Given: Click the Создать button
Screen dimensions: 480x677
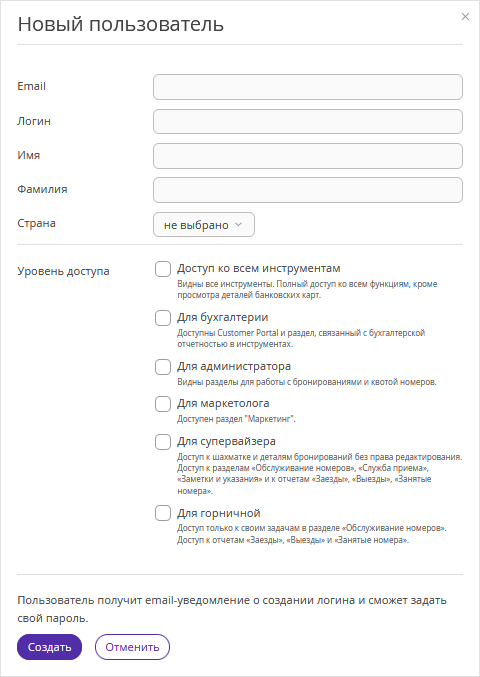Looking at the screenshot, I should (49, 647).
